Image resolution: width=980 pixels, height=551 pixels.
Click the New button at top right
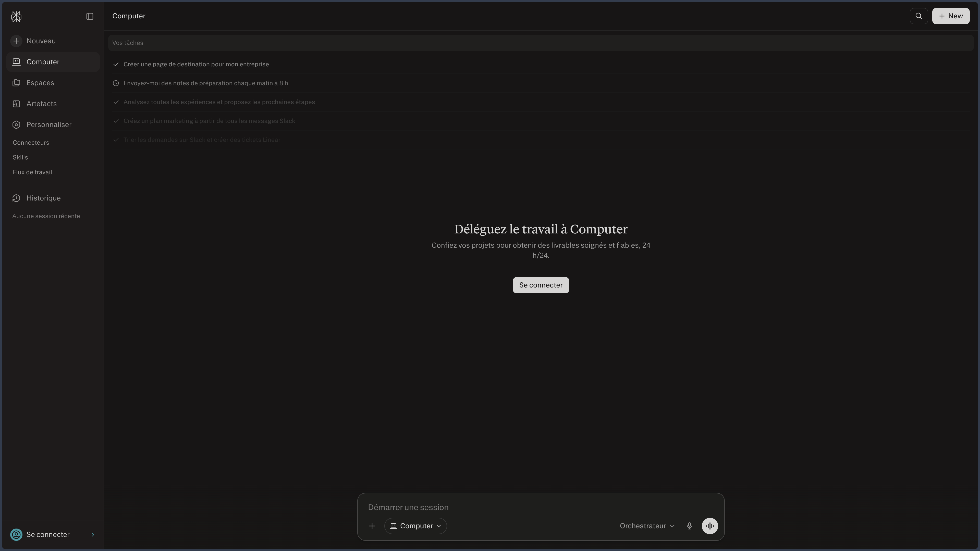pyautogui.click(x=951, y=16)
